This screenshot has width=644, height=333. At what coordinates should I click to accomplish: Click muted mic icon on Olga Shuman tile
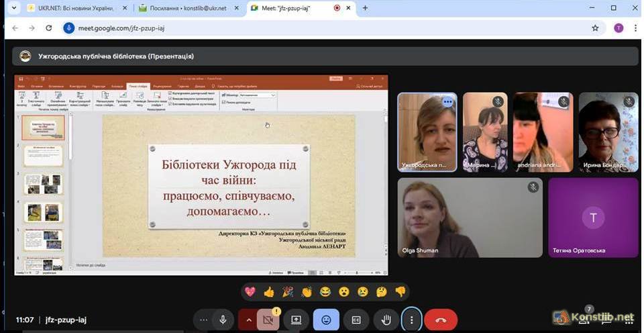tap(533, 187)
